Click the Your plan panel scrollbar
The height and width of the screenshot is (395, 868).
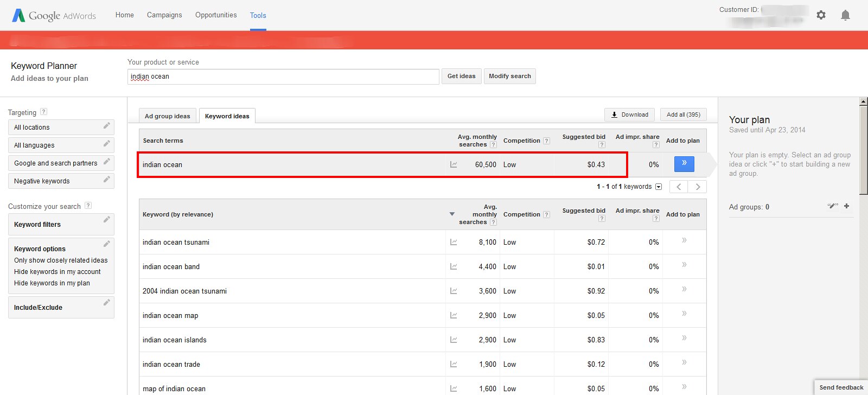tap(863, 152)
